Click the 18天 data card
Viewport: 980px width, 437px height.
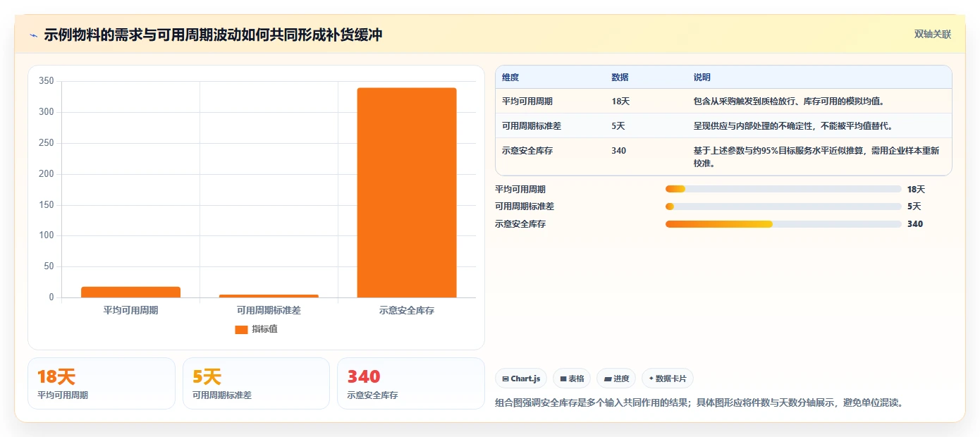(x=102, y=383)
